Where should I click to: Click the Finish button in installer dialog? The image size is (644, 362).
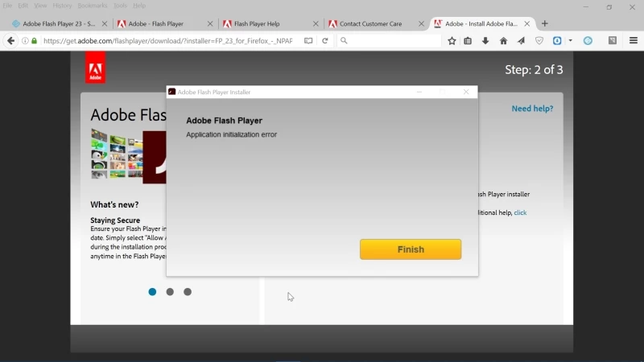pyautogui.click(x=411, y=249)
